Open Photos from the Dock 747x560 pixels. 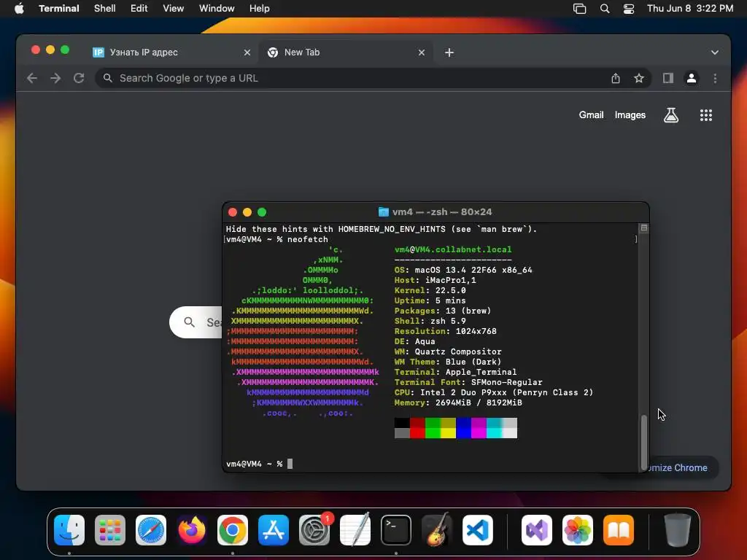578,530
